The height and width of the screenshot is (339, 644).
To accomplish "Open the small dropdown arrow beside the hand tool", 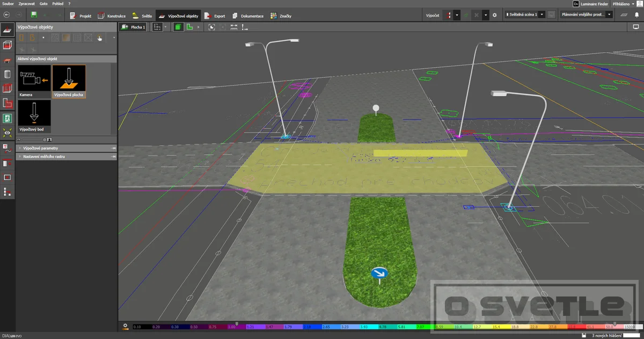I will [114, 38].
